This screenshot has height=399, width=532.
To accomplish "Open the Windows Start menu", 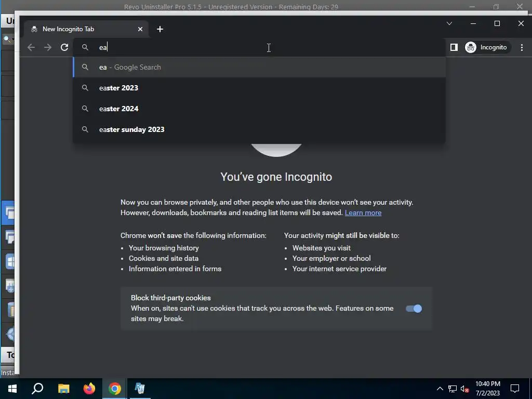I will [x=12, y=389].
